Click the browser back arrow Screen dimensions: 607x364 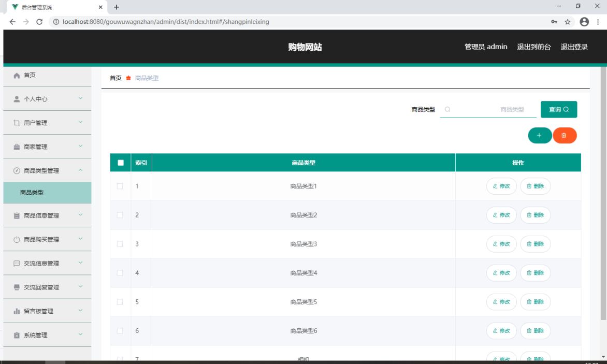(x=12, y=22)
